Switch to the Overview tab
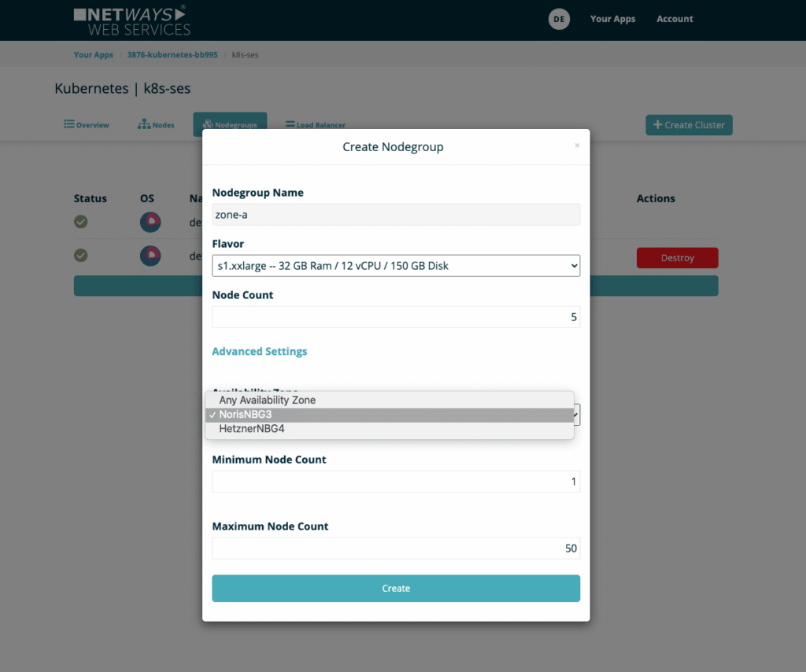 87,125
